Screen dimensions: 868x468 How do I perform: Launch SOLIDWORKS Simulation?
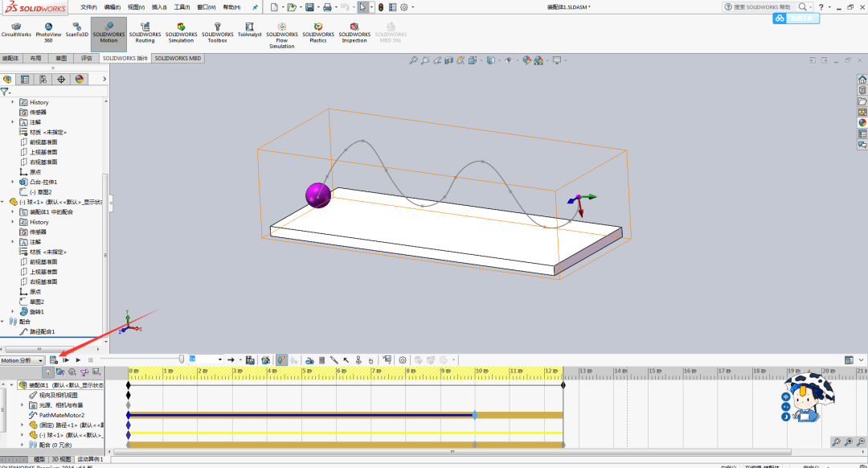click(181, 32)
